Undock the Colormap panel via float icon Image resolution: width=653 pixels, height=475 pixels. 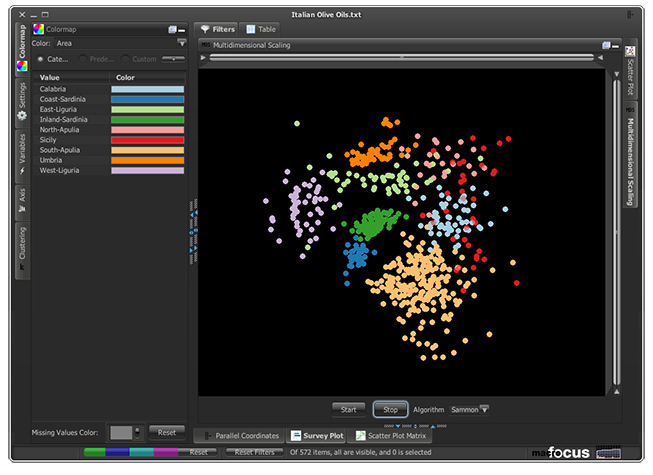pyautogui.click(x=172, y=30)
